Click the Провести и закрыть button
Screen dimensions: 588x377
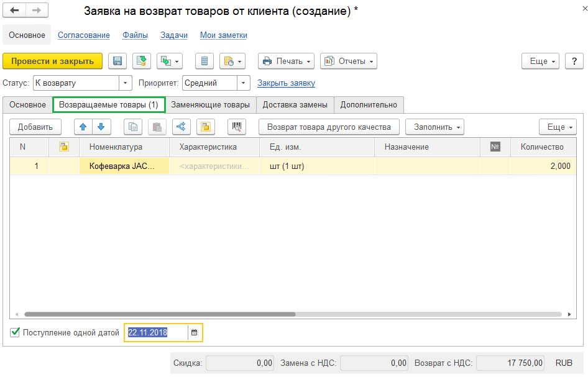pos(53,61)
